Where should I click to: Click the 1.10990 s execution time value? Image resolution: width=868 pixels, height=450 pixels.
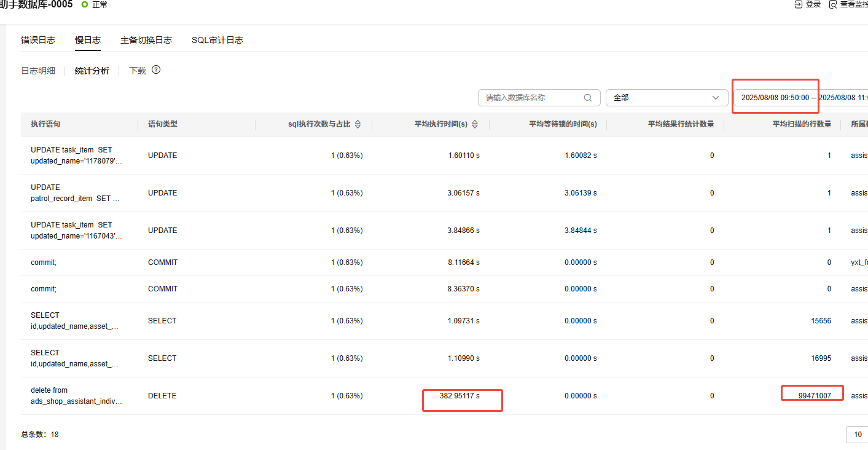coord(464,358)
